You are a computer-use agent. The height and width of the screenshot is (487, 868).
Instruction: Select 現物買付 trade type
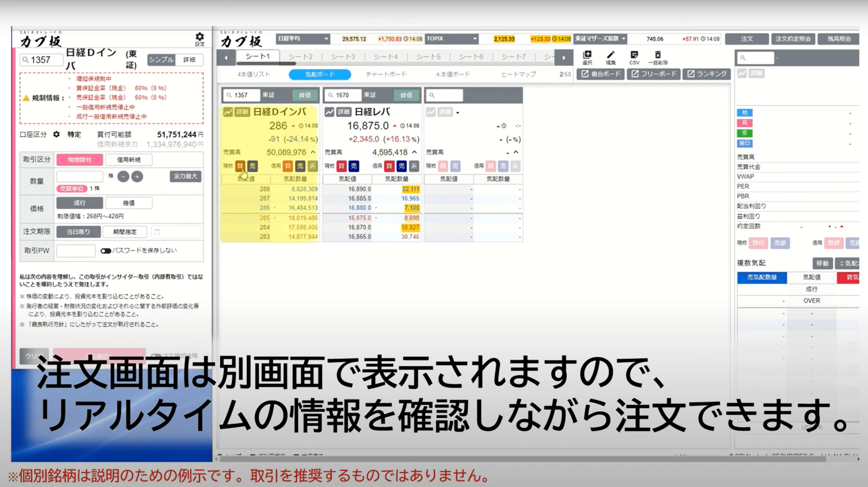80,160
